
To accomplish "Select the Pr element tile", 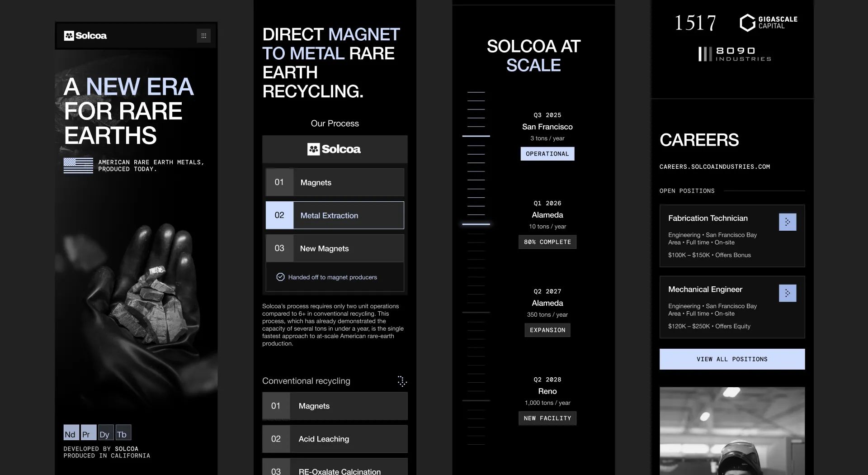I will point(89,432).
